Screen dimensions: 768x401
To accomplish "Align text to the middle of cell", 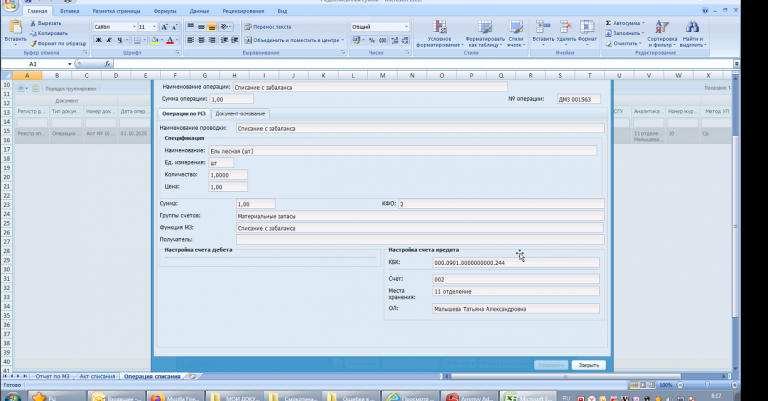I will click(x=201, y=27).
